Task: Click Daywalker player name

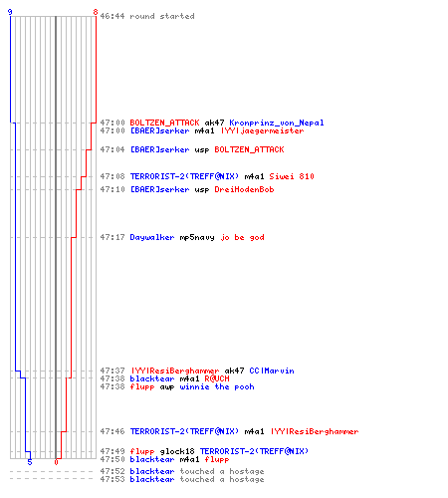Action: pyautogui.click(x=152, y=237)
